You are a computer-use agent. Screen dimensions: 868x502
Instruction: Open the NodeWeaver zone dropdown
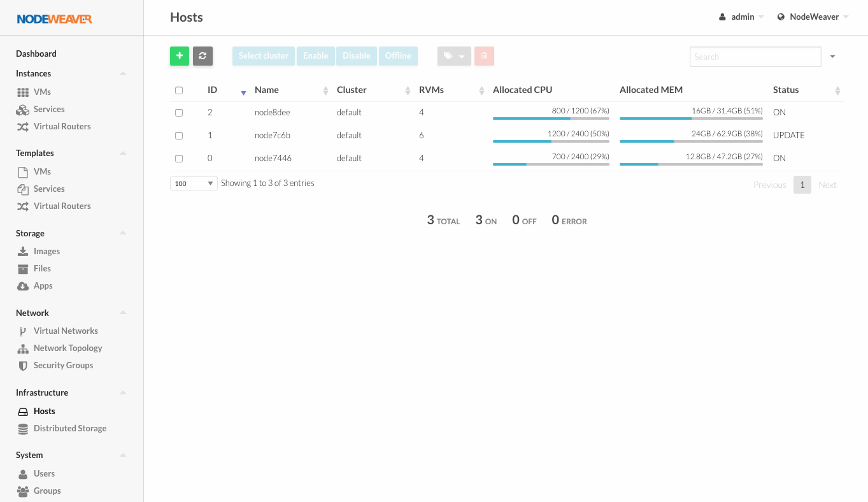click(813, 17)
